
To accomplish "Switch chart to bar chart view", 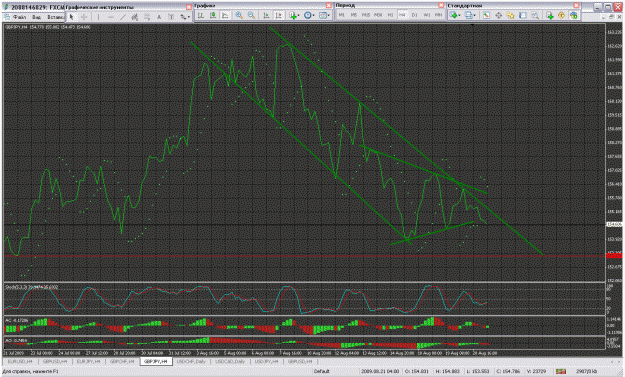I will (200, 15).
